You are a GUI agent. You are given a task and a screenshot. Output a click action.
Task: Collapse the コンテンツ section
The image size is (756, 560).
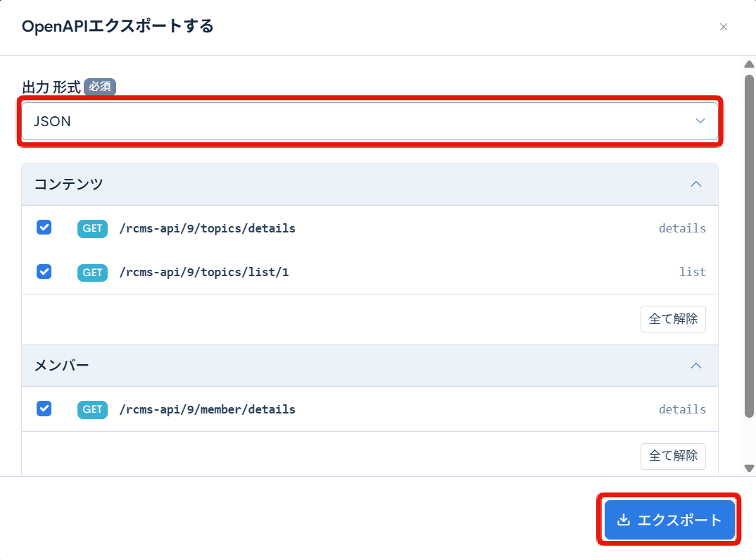pos(696,184)
